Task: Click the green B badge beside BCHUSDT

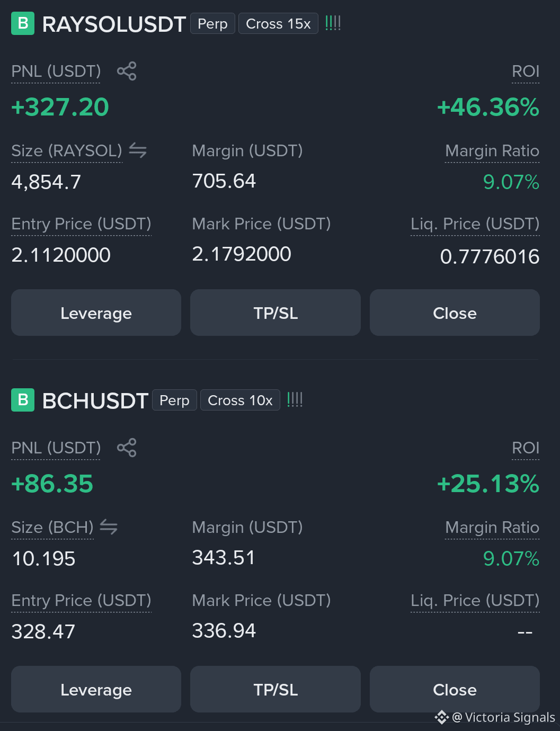Action: coord(23,400)
